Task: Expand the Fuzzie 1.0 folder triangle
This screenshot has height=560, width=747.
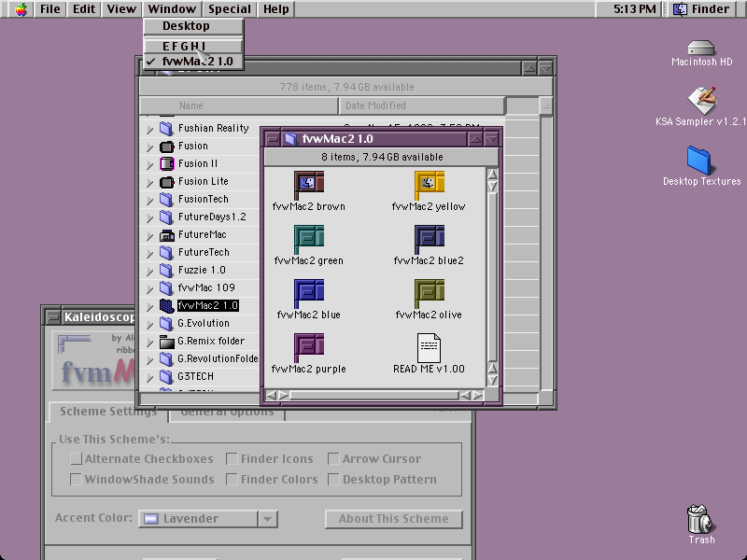Action: tap(149, 271)
